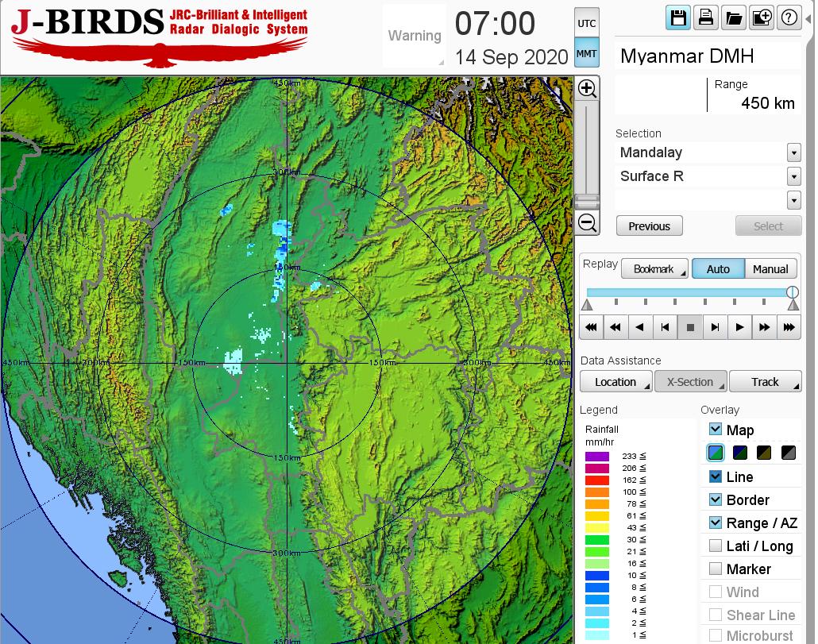The width and height of the screenshot is (818, 644).
Task: Open the folder icon in the toolbar
Action: pos(733,18)
